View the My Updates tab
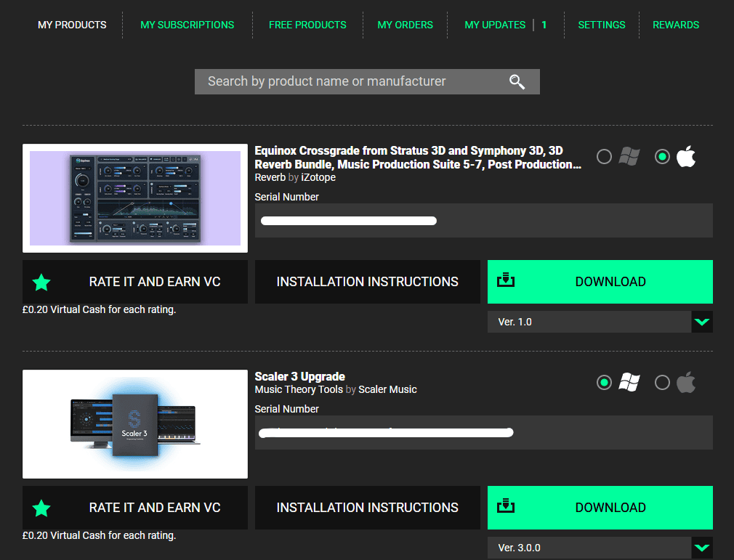The image size is (734, 560). click(495, 25)
